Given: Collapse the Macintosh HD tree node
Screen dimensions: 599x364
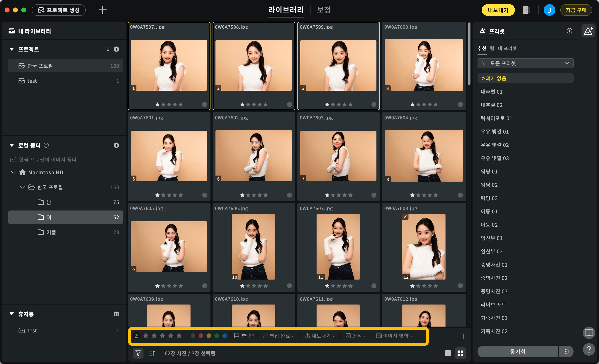Looking at the screenshot, I should (x=13, y=172).
